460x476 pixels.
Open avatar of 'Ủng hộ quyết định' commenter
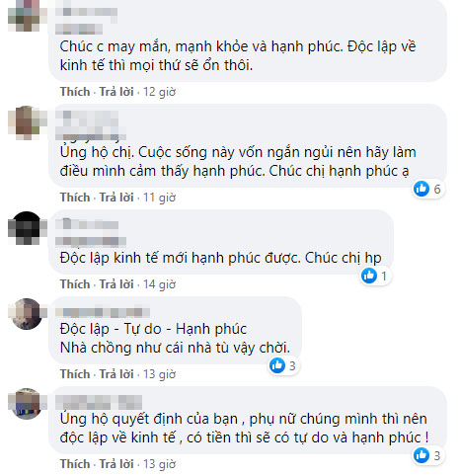pos(27,404)
